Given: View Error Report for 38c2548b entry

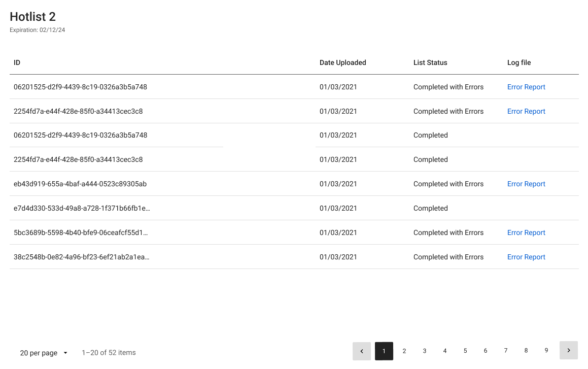Looking at the screenshot, I should [526, 257].
